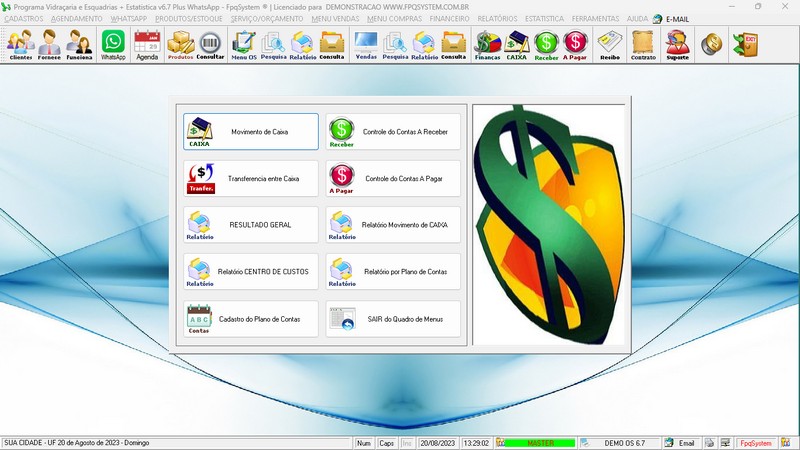The width and height of the screenshot is (800, 450).
Task: Open the FINANCEIRO menu
Action: pyautogui.click(x=449, y=19)
